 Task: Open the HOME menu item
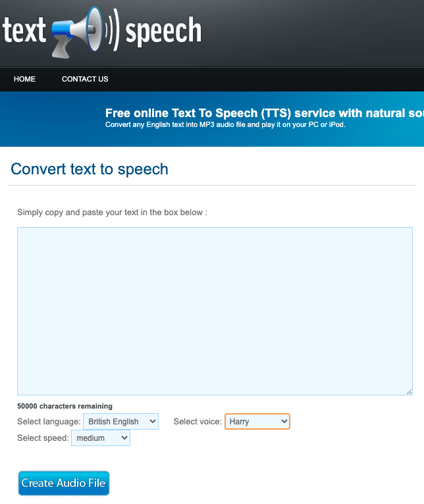24,79
